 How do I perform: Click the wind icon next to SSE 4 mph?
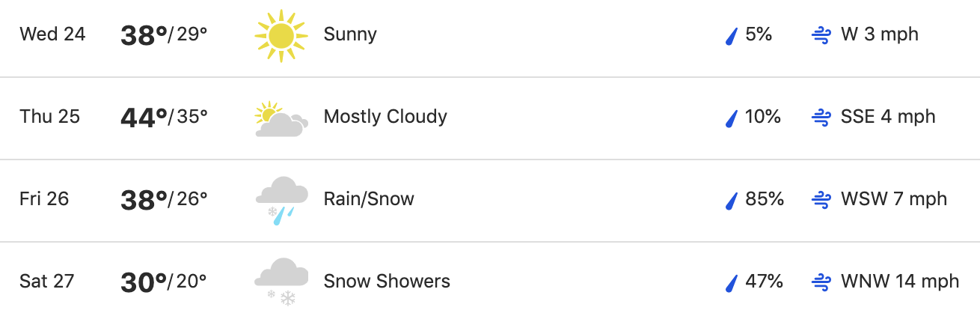click(x=821, y=118)
